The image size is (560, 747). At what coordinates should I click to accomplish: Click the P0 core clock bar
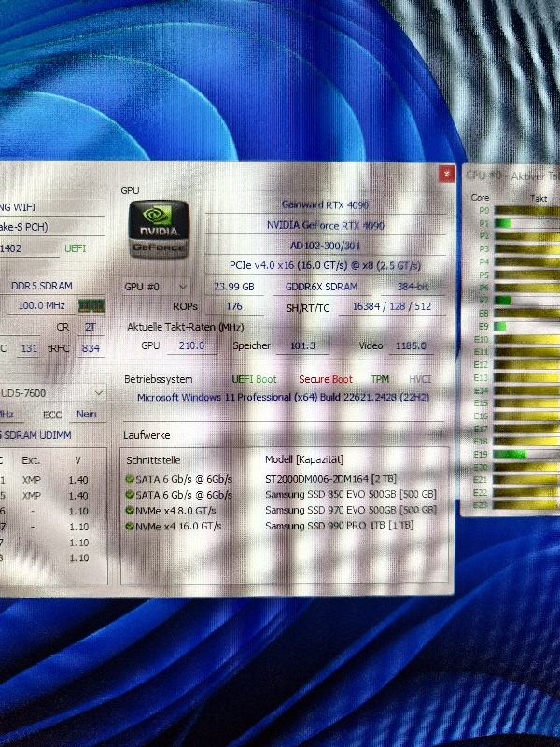coord(527,211)
